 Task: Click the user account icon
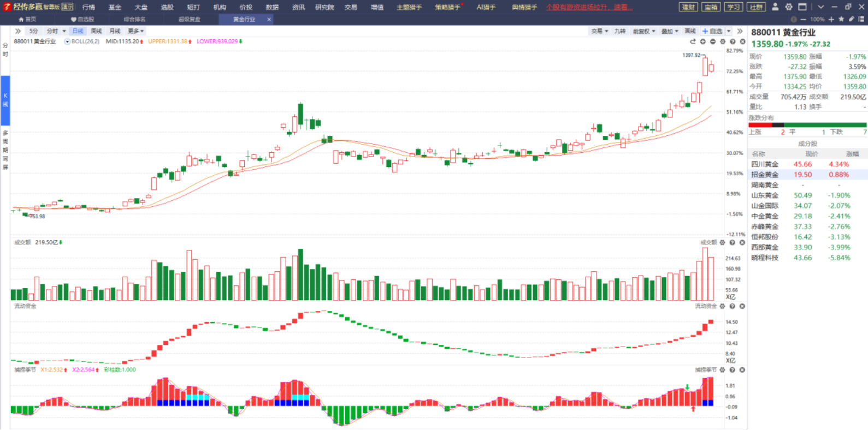tap(775, 7)
